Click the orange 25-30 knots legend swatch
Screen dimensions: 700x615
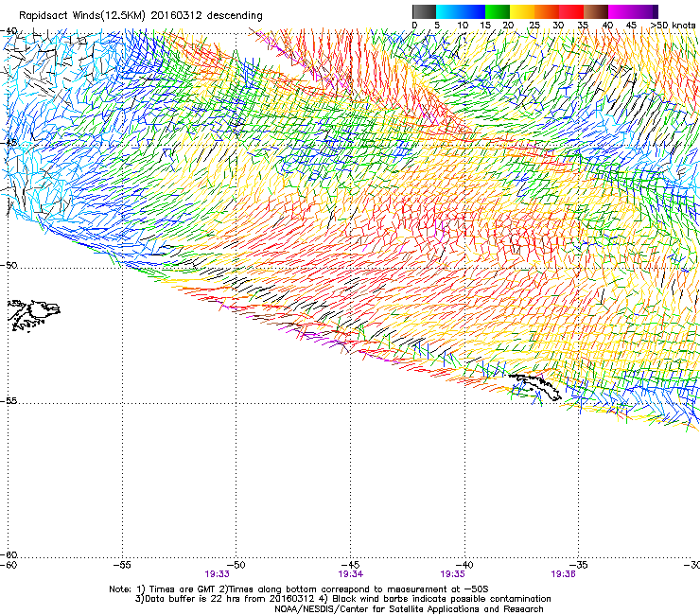[547, 11]
